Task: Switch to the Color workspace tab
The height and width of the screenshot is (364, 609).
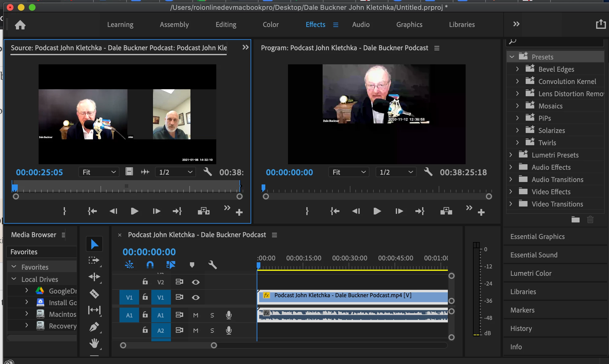Action: [270, 25]
